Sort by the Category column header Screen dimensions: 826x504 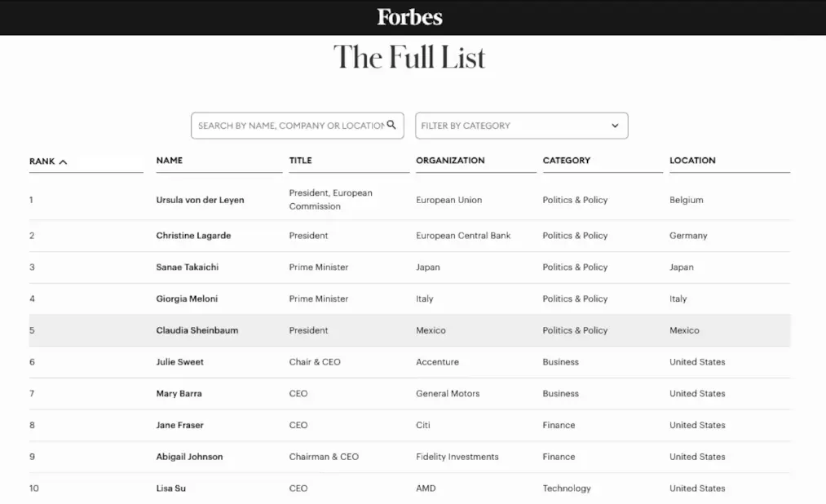pos(567,161)
